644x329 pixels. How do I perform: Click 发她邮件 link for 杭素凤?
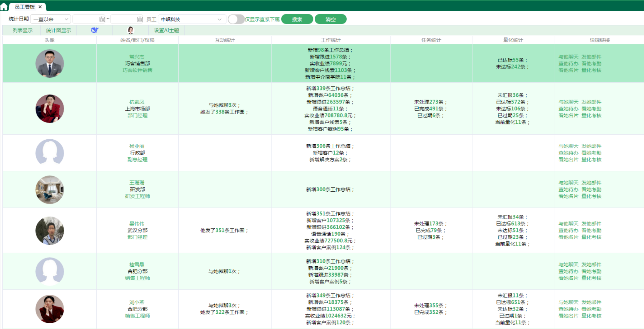click(x=591, y=102)
